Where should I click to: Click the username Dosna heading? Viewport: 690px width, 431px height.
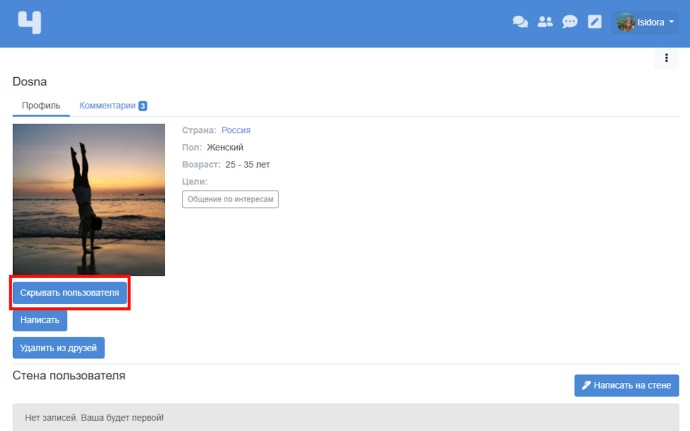[30, 81]
